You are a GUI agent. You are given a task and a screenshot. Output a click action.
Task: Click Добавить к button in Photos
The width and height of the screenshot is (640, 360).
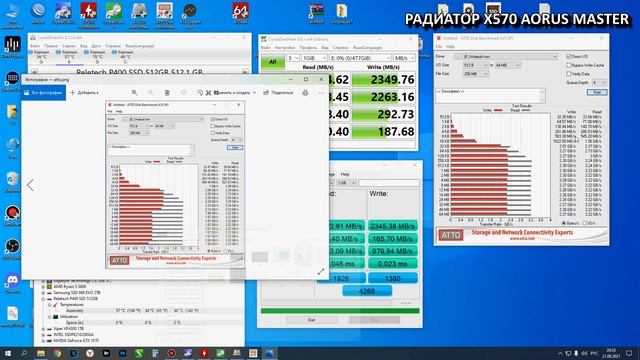point(84,93)
